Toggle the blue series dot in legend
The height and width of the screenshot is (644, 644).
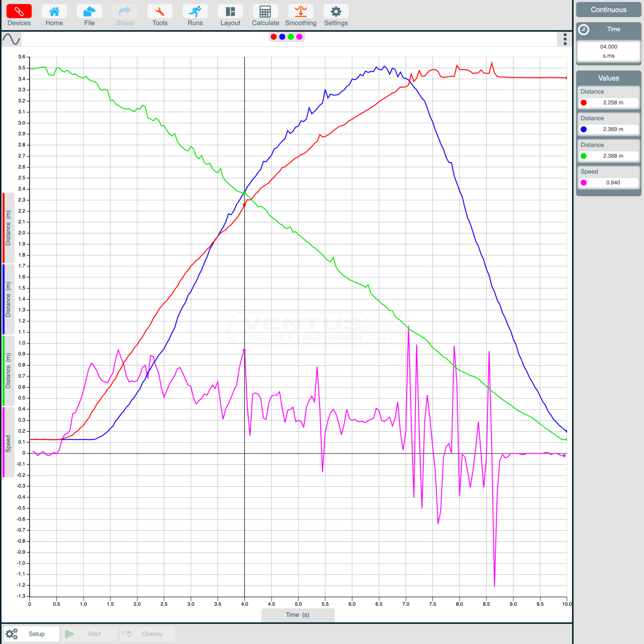(282, 37)
